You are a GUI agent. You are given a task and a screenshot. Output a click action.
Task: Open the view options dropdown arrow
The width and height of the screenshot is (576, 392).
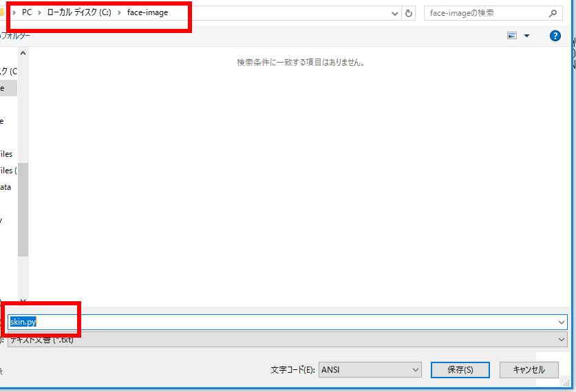[x=526, y=36]
